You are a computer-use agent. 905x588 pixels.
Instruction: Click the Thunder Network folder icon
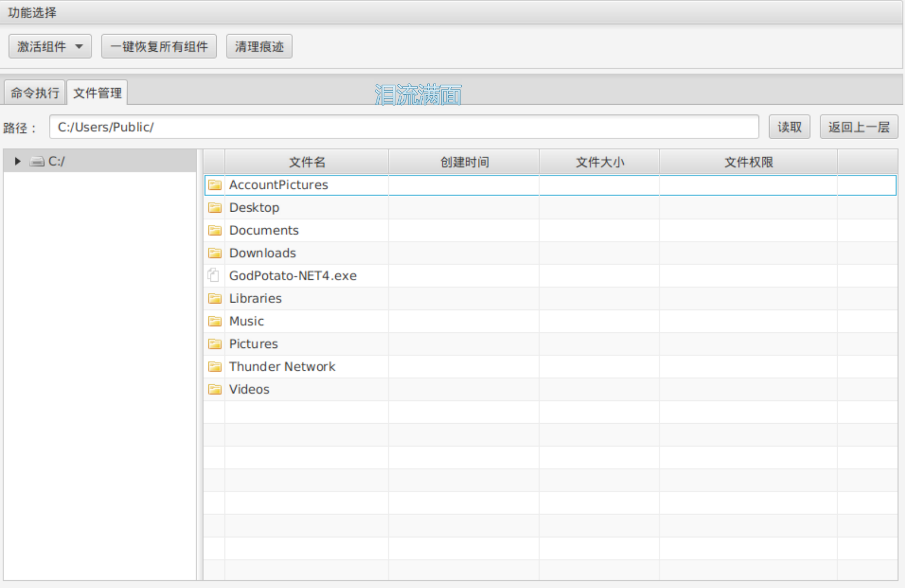214,367
